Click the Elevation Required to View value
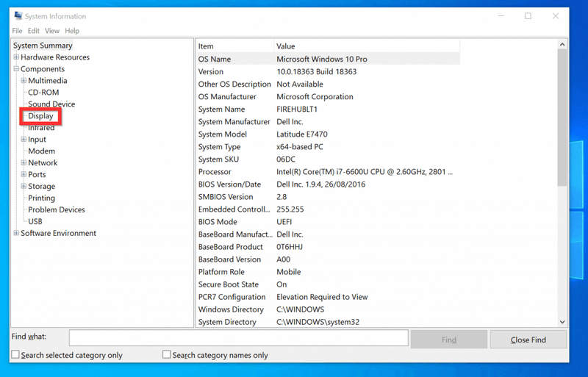The image size is (588, 377). pos(322,297)
